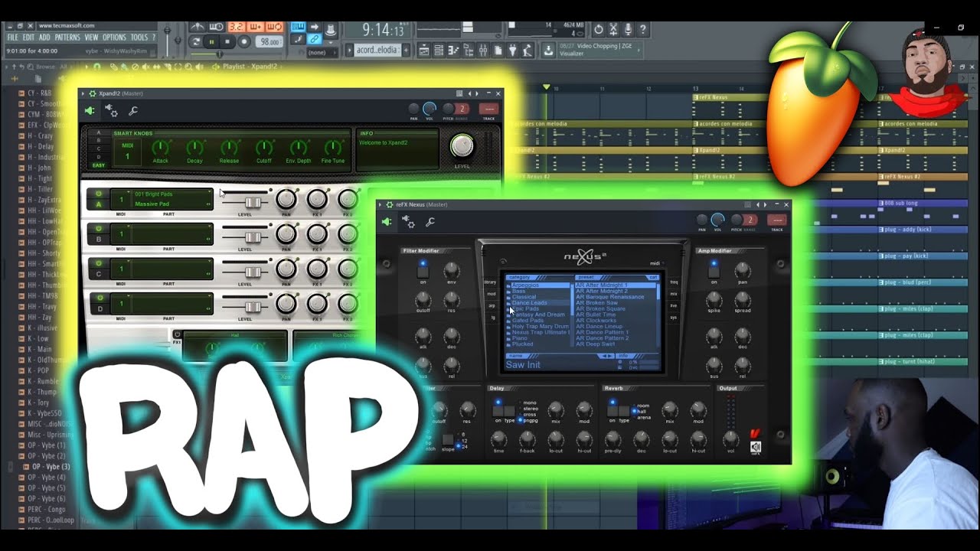Adjust the Xpand!2 part A level slider

[252, 202]
